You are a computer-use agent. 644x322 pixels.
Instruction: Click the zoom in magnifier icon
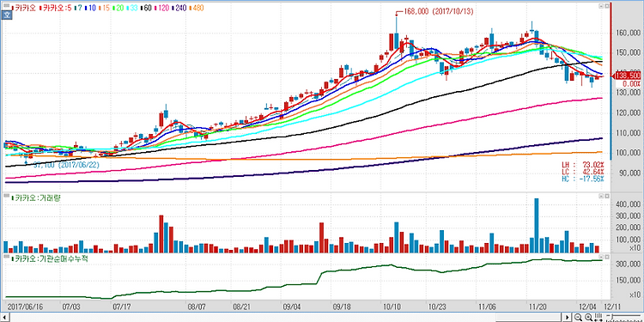[588, 317]
